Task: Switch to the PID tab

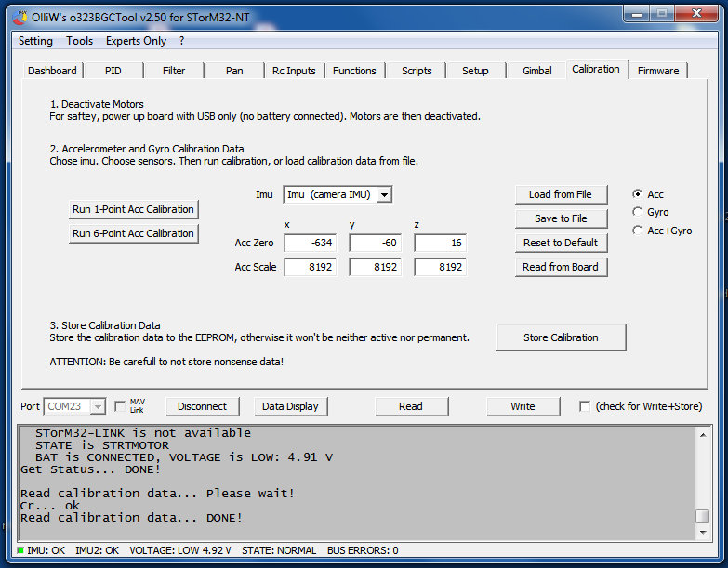Action: (x=113, y=71)
